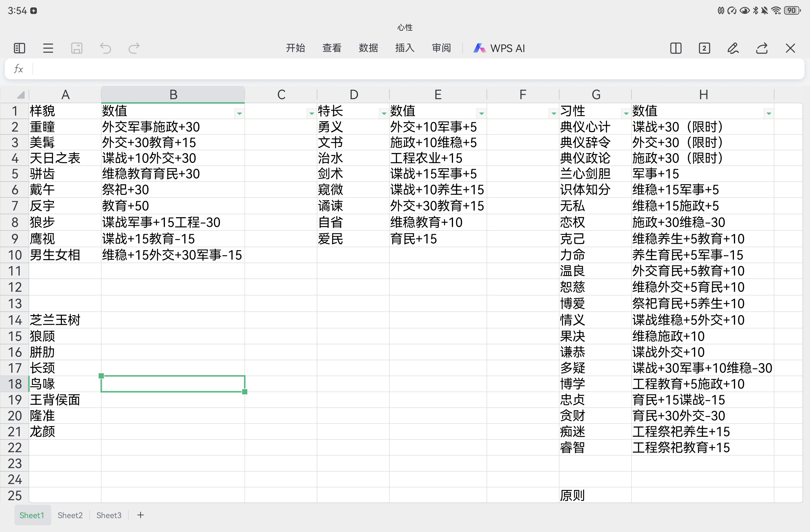Click the save disk icon
The width and height of the screenshot is (810, 532).
tap(77, 48)
